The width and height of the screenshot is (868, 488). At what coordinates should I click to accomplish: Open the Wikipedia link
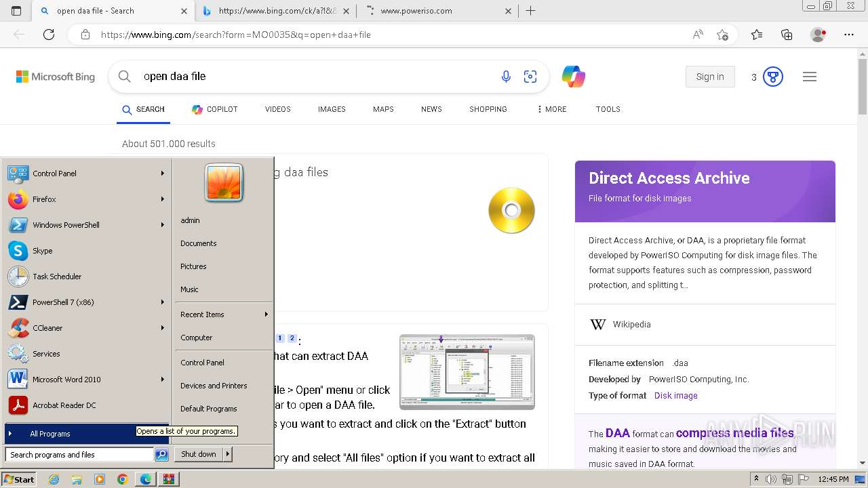pyautogui.click(x=631, y=325)
